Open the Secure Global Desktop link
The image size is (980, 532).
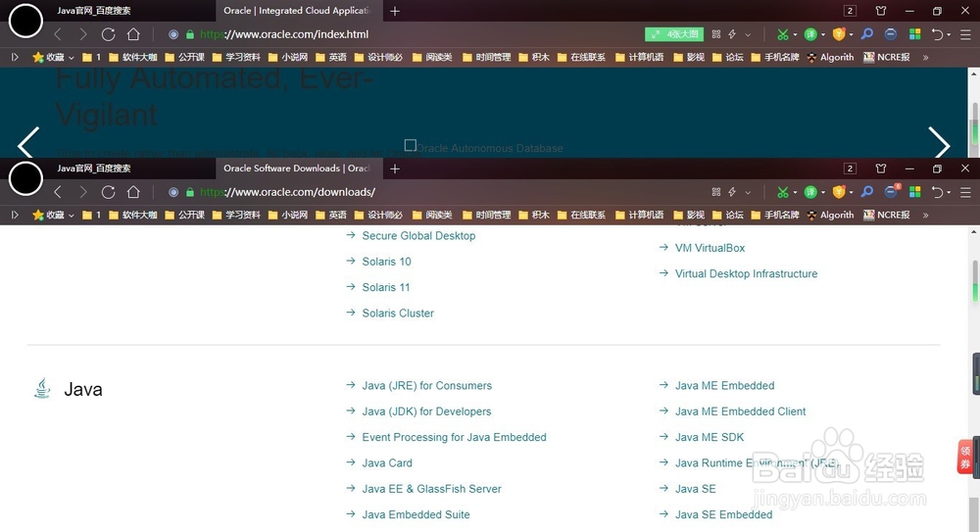pyautogui.click(x=418, y=236)
